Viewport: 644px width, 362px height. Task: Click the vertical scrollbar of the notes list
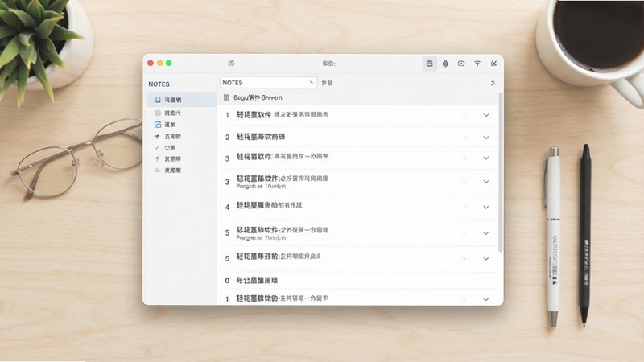(500, 172)
